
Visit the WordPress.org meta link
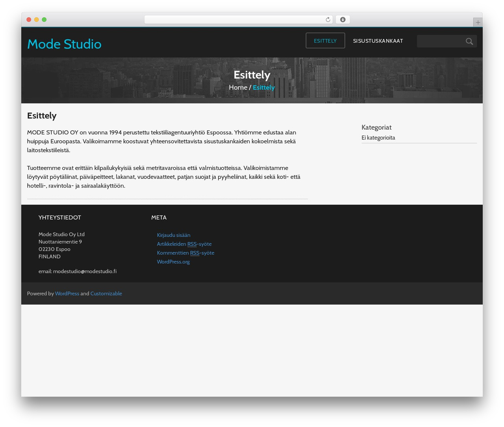click(x=173, y=262)
